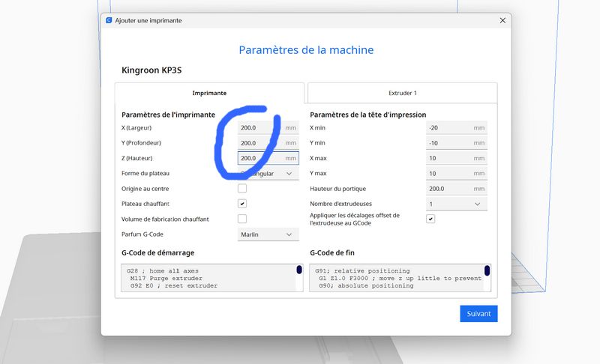Click the Nombre d'extrudeuses label

pos(340,204)
